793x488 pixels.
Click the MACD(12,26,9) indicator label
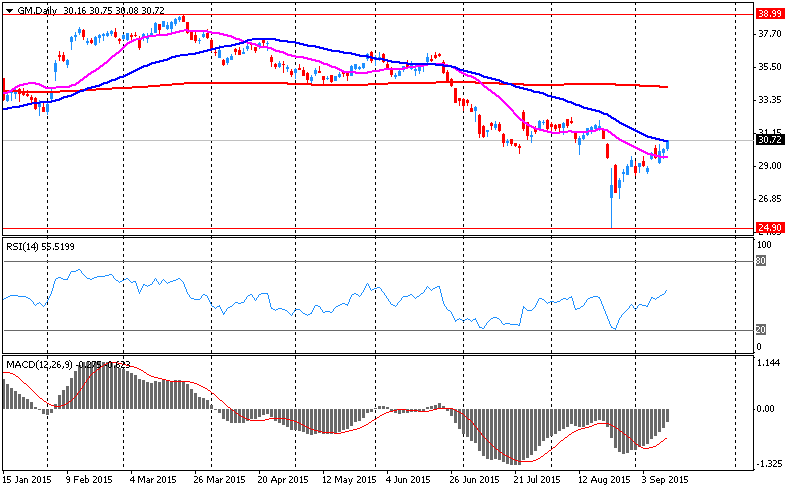pos(39,364)
